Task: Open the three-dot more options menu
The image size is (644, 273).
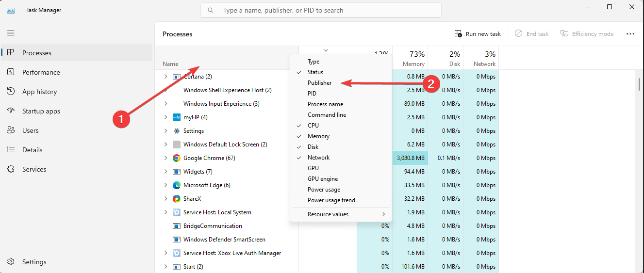Action: [630, 33]
